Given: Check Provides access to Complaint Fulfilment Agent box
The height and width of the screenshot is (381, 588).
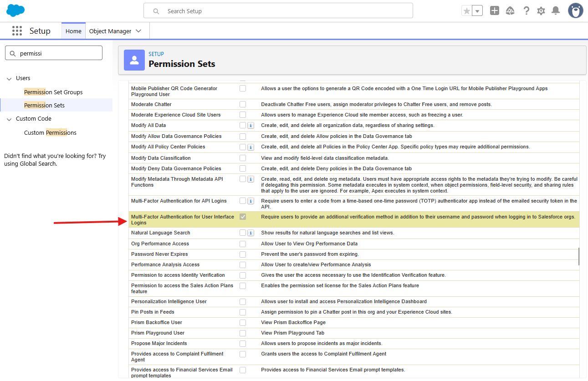Looking at the screenshot, I should (x=243, y=354).
